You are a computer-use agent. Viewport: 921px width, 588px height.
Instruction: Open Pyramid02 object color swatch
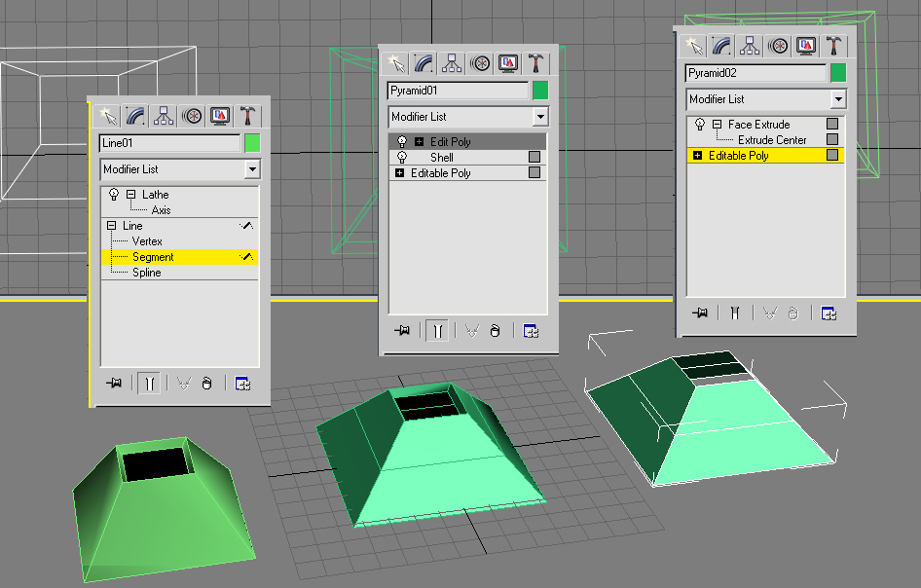pyautogui.click(x=838, y=73)
